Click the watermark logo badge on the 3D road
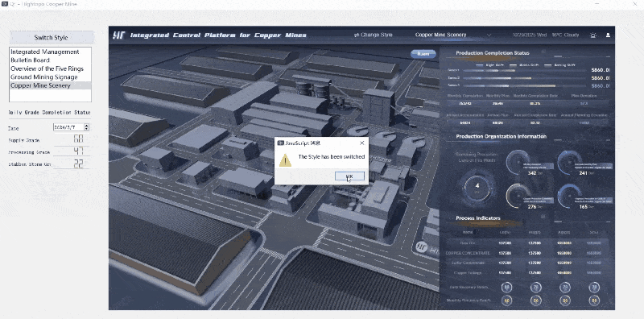The image size is (644, 319). 422,246
